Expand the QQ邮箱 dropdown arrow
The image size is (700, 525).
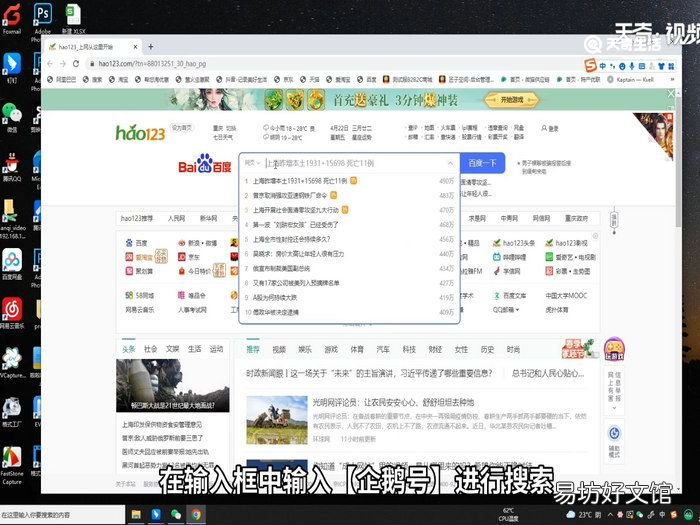(x=517, y=309)
